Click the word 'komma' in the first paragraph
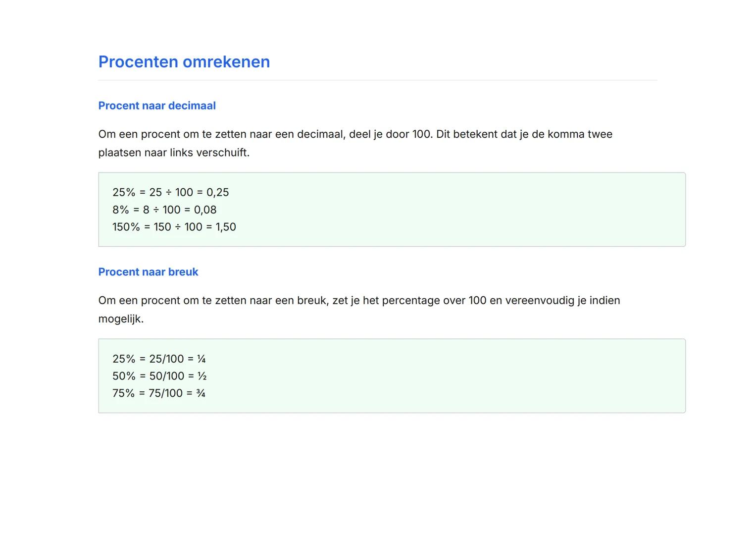 click(566, 134)
